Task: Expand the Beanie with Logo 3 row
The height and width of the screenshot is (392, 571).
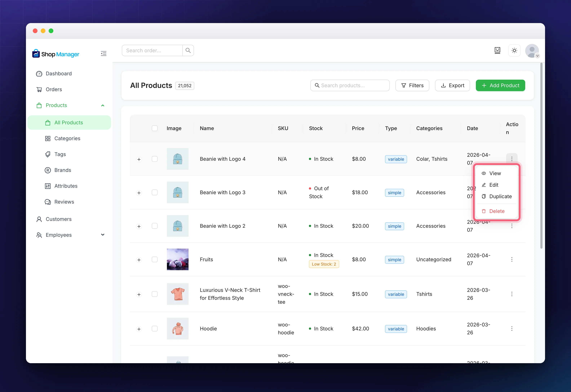Action: pos(139,193)
